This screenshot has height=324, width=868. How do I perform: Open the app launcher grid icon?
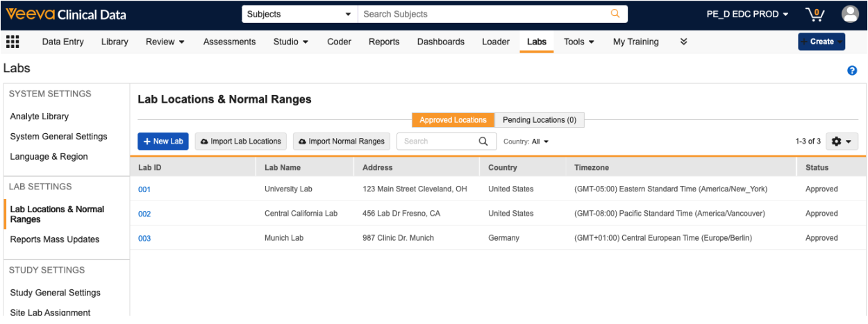(x=12, y=42)
